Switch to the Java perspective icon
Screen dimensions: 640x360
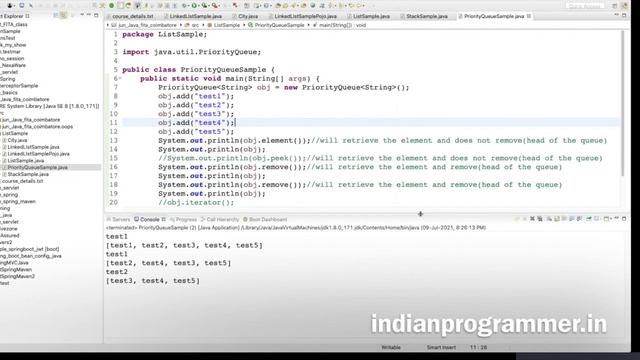point(624,6)
